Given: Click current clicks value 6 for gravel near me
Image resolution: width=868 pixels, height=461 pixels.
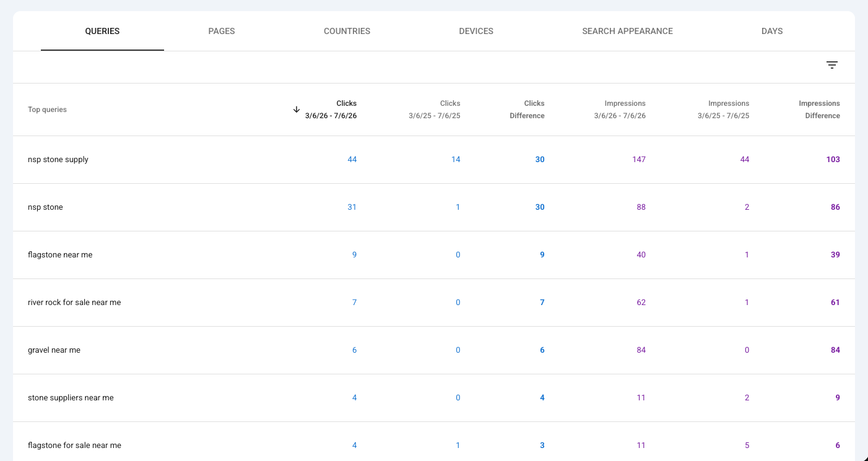Looking at the screenshot, I should tap(355, 350).
